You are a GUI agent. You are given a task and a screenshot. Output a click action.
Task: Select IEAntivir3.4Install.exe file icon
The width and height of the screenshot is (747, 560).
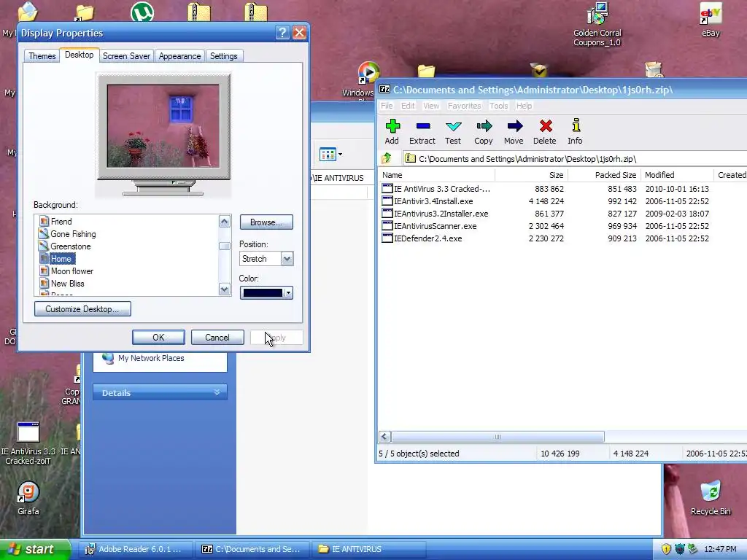pos(387,201)
